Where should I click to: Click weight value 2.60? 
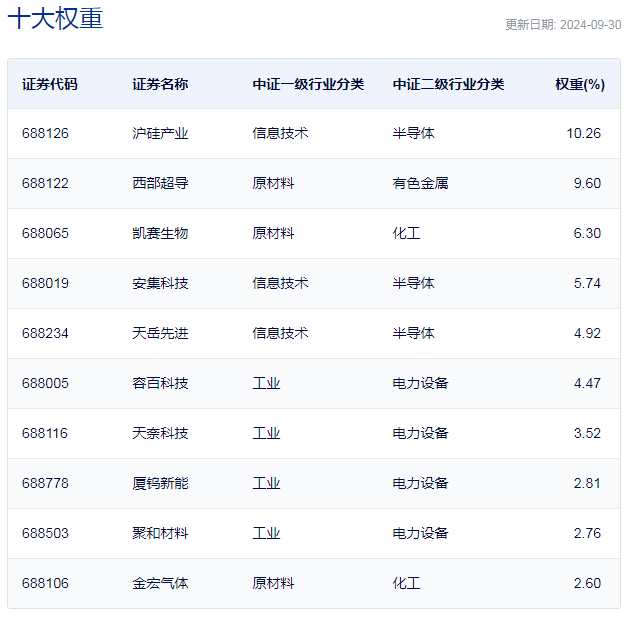[587, 584]
